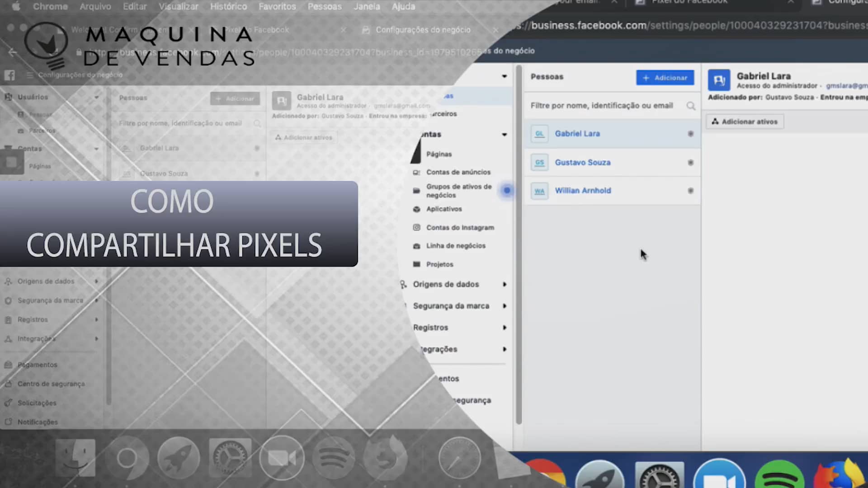
Task: Click Adicionar ativos for Gabriel Lara
Action: point(744,121)
